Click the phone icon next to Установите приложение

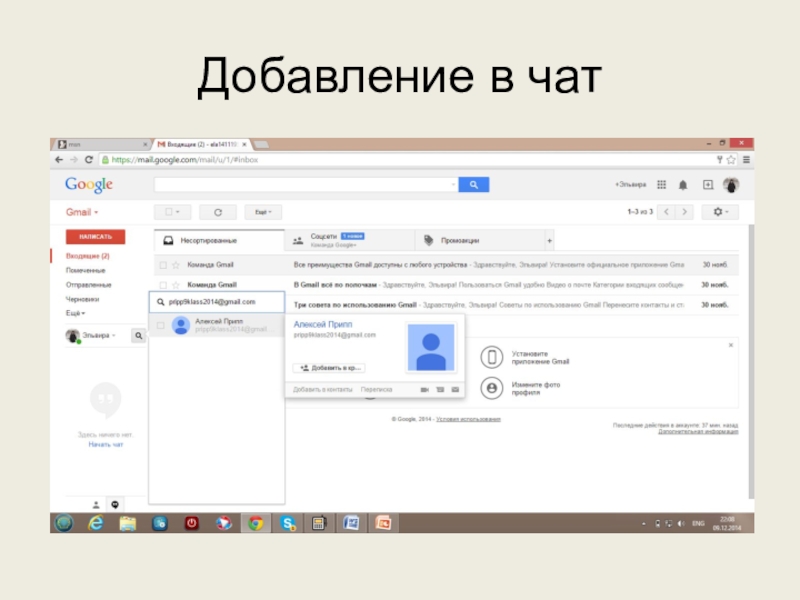click(491, 357)
